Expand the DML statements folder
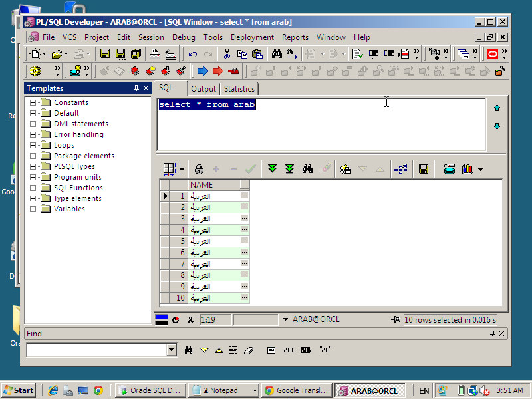 [33, 123]
